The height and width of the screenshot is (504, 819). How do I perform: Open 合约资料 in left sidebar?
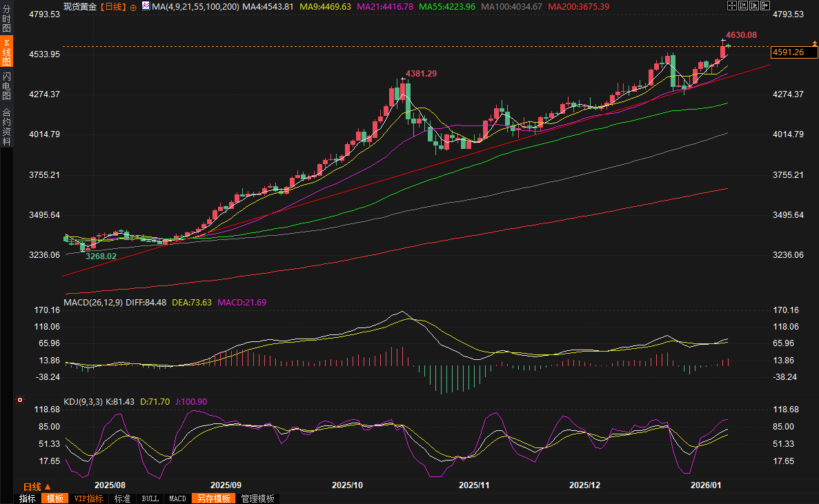pos(6,126)
